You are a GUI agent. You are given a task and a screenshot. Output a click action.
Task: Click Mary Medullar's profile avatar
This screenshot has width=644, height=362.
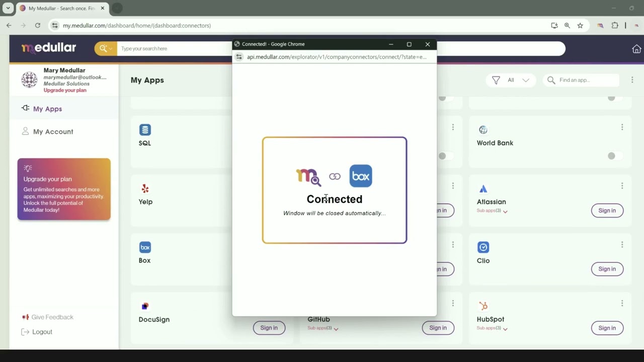click(x=29, y=79)
